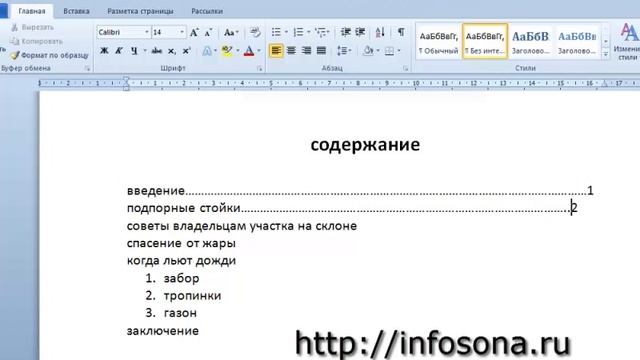Open Change Styles (Изменить стили)

pos(627,41)
